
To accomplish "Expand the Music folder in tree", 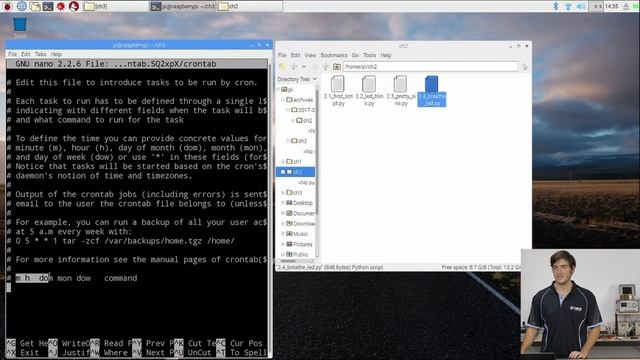I will point(282,234).
